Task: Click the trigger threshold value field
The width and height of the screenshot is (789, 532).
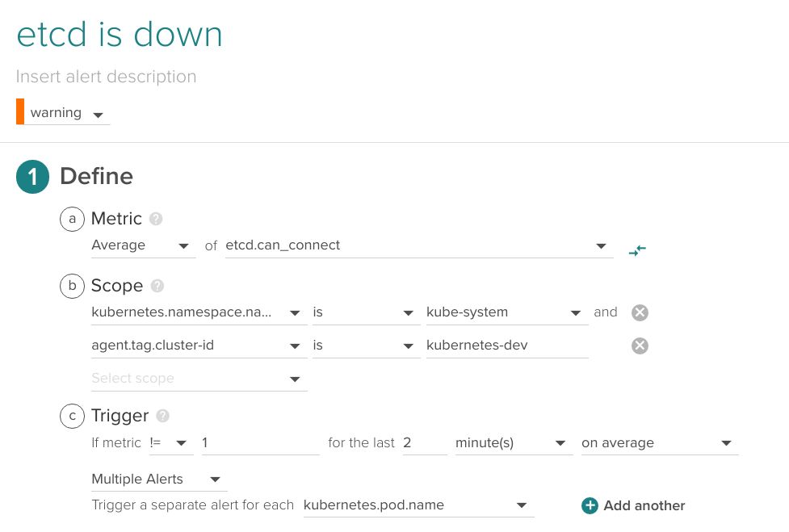Action: pos(259,443)
